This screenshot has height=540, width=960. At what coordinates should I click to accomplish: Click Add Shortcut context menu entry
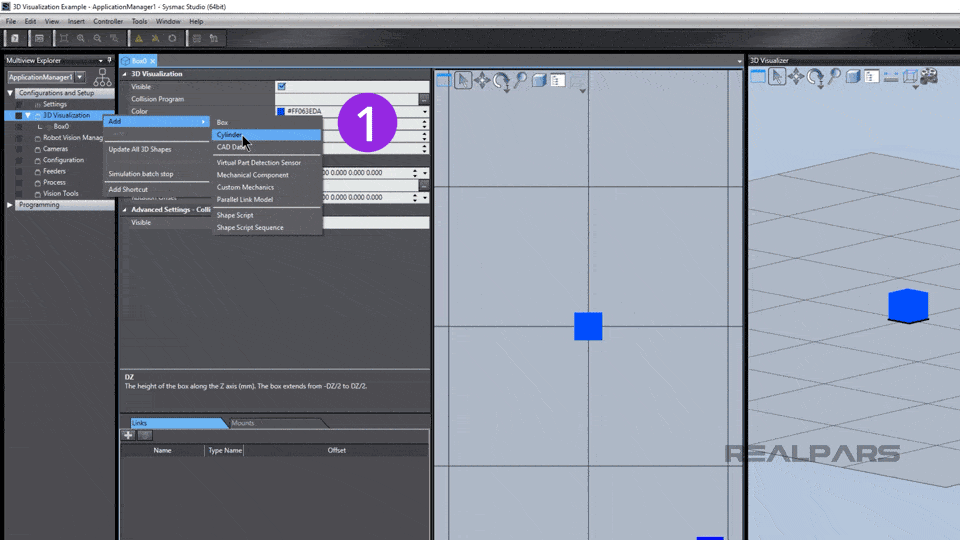[157, 190]
